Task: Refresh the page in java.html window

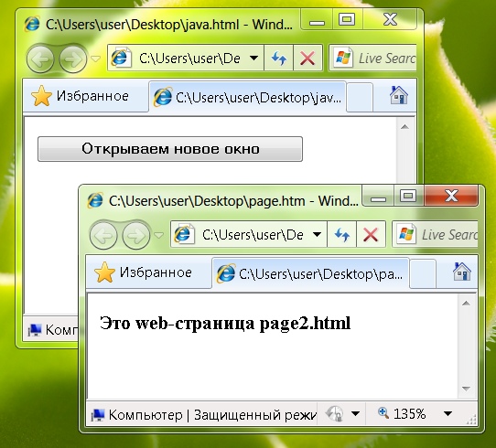Action: pyautogui.click(x=279, y=59)
